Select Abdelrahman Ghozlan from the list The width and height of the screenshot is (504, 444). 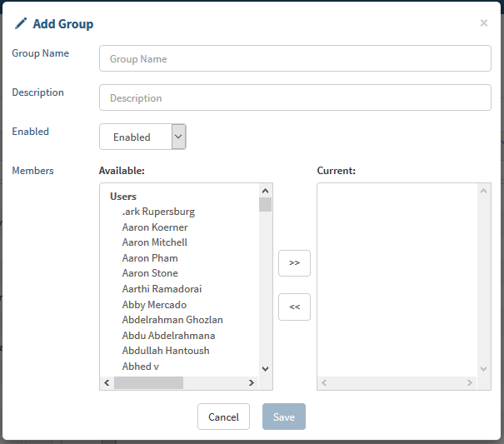click(x=172, y=320)
